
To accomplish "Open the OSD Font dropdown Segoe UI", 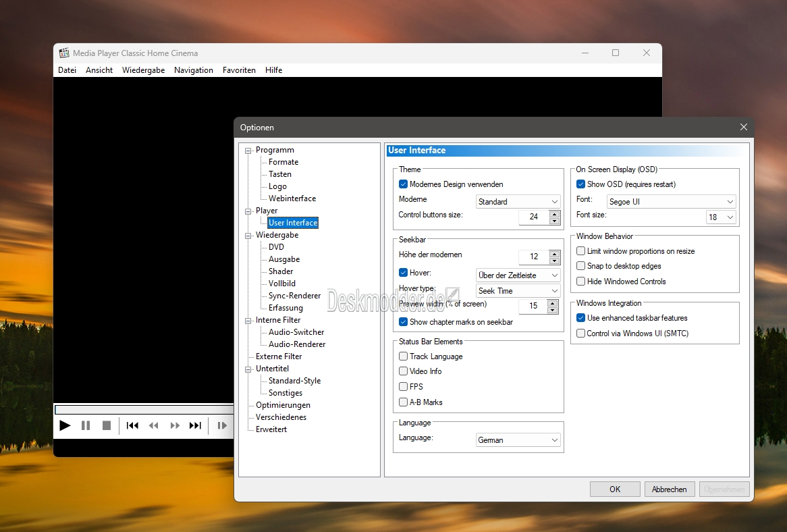I will tap(671, 202).
